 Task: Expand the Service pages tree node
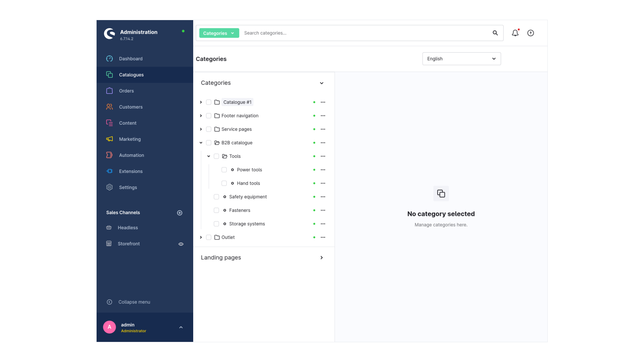point(201,129)
